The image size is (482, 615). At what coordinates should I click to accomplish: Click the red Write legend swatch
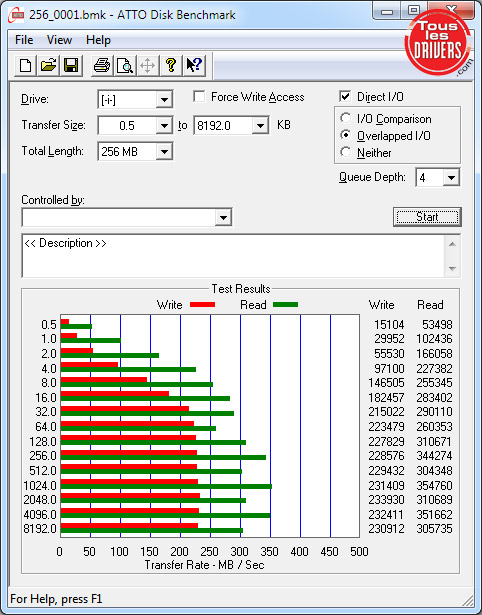(202, 304)
